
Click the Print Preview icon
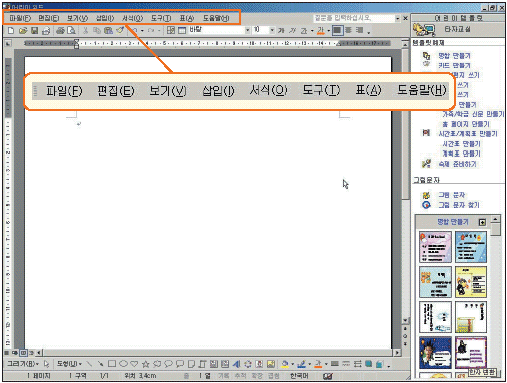pos(71,31)
